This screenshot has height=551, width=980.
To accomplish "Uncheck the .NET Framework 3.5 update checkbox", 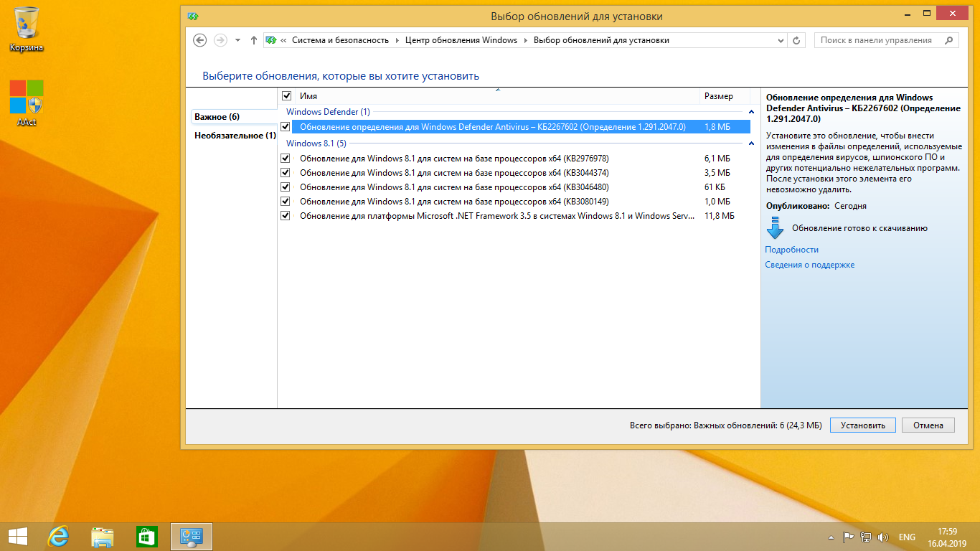I will (x=286, y=215).
